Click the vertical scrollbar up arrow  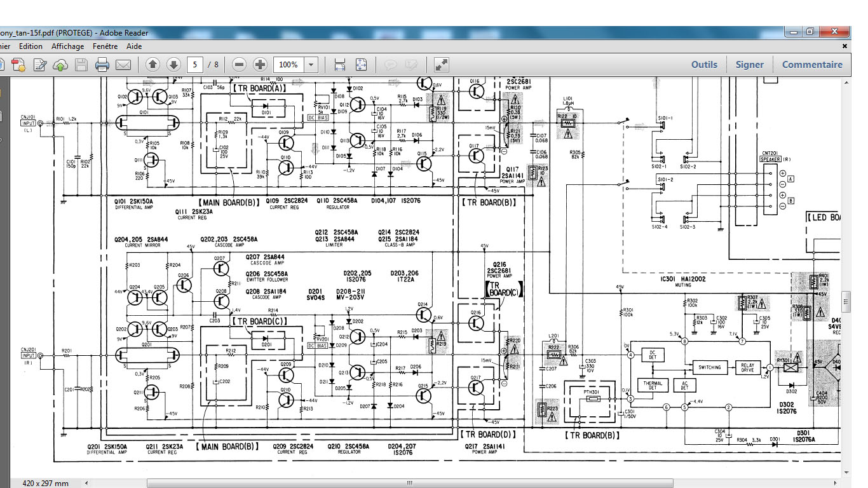pyautogui.click(x=846, y=82)
